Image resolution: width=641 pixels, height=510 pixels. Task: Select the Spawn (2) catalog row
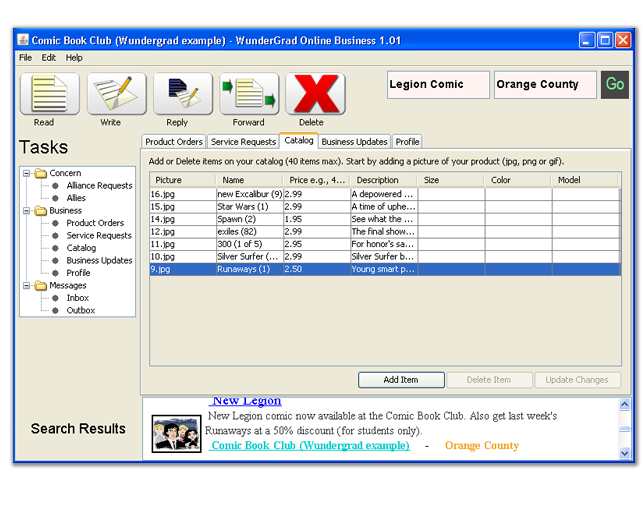tap(236, 219)
